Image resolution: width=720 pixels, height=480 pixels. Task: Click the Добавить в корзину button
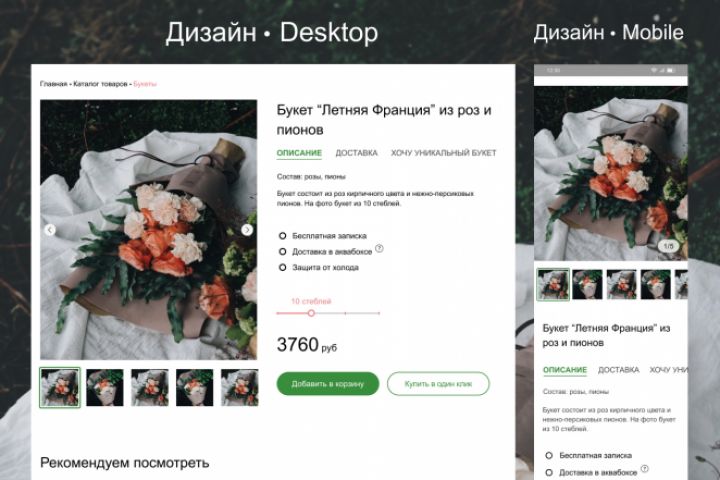tap(328, 384)
